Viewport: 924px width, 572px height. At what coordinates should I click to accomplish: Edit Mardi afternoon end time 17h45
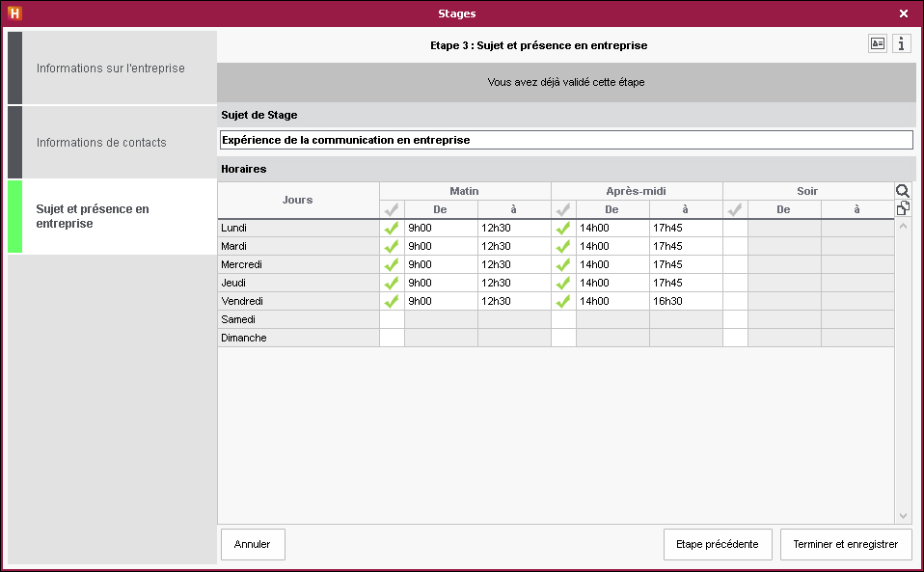click(686, 246)
